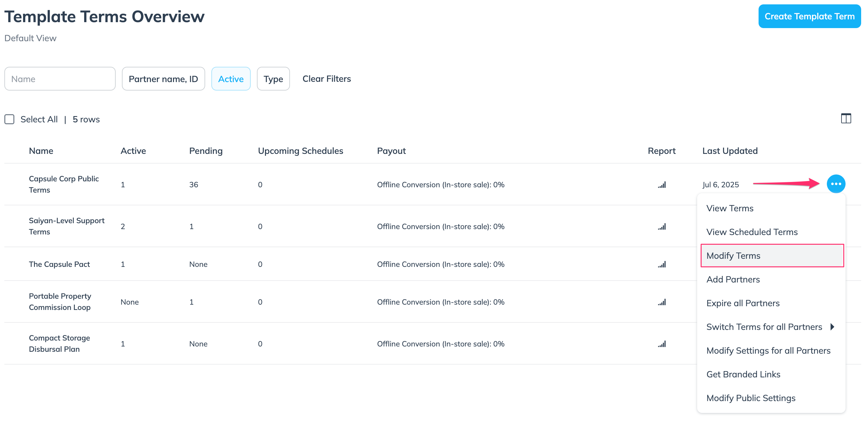868x422 pixels.
Task: Choose Get Branded Links option
Action: (x=743, y=374)
